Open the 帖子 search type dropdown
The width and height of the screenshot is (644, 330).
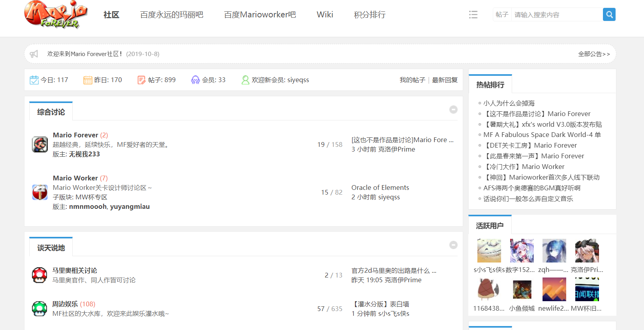(502, 15)
